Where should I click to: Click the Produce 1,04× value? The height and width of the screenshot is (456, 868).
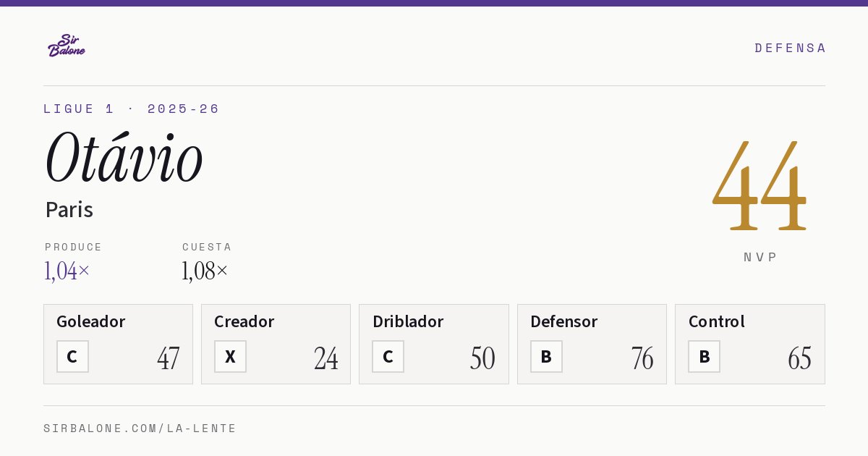pos(67,271)
